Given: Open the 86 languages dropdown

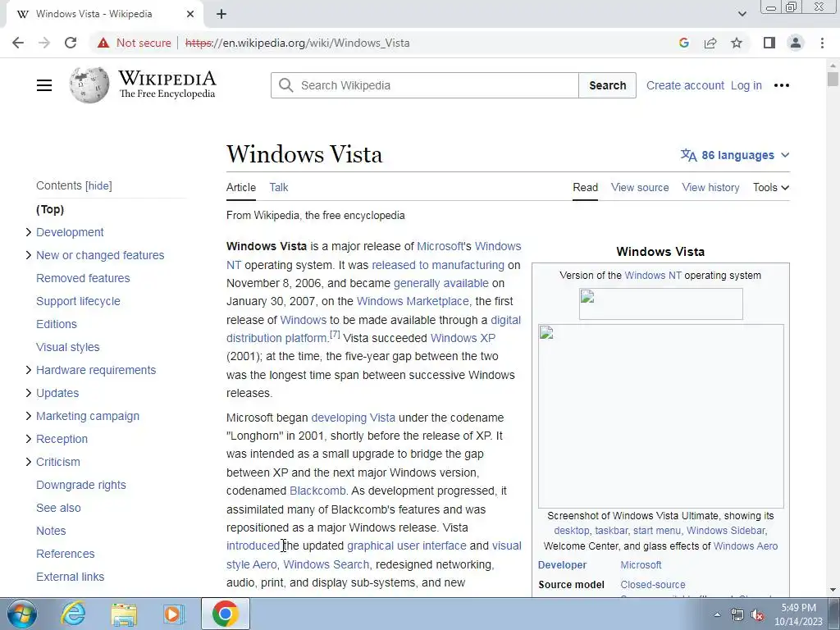Looking at the screenshot, I should pyautogui.click(x=735, y=155).
